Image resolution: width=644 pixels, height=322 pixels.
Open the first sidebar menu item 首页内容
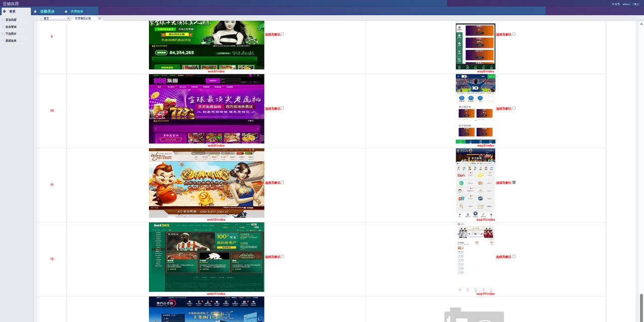pyautogui.click(x=11, y=20)
